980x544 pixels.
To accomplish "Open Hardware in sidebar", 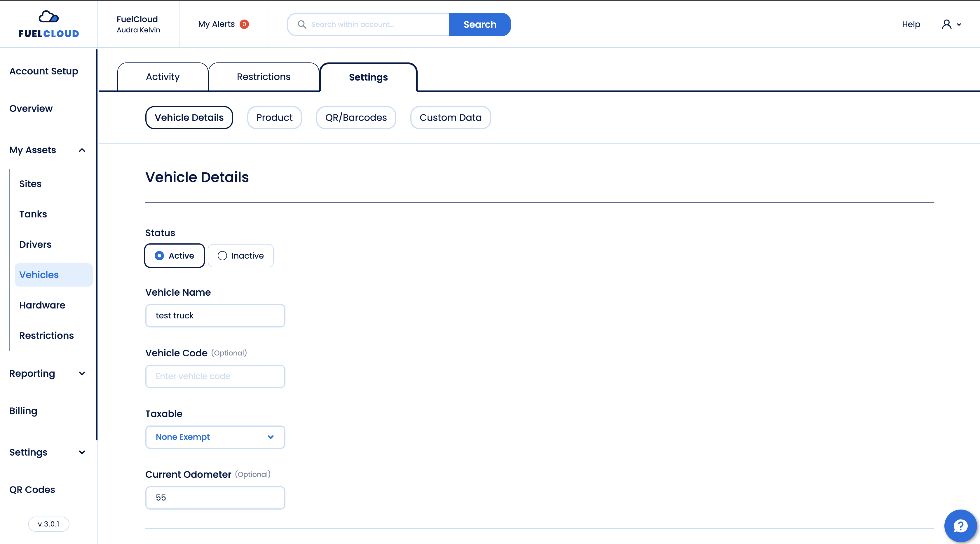I will click(x=42, y=305).
